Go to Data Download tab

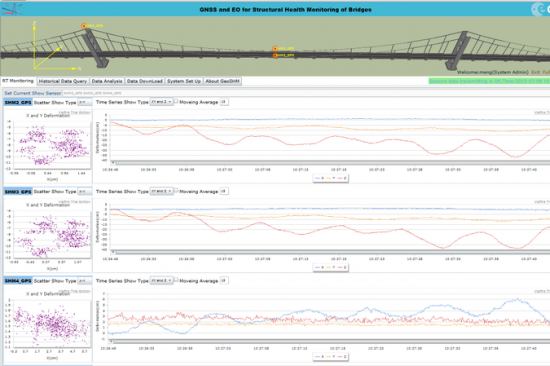click(x=145, y=81)
